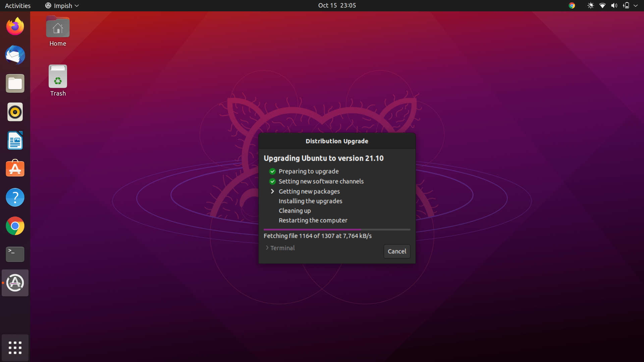644x362 pixels.
Task: Click 'Restarting the computer' step text
Action: coord(313,220)
